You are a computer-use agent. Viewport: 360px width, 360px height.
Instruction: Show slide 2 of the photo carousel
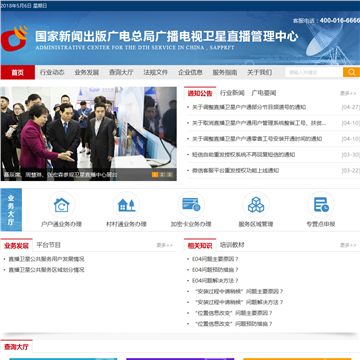(162, 174)
